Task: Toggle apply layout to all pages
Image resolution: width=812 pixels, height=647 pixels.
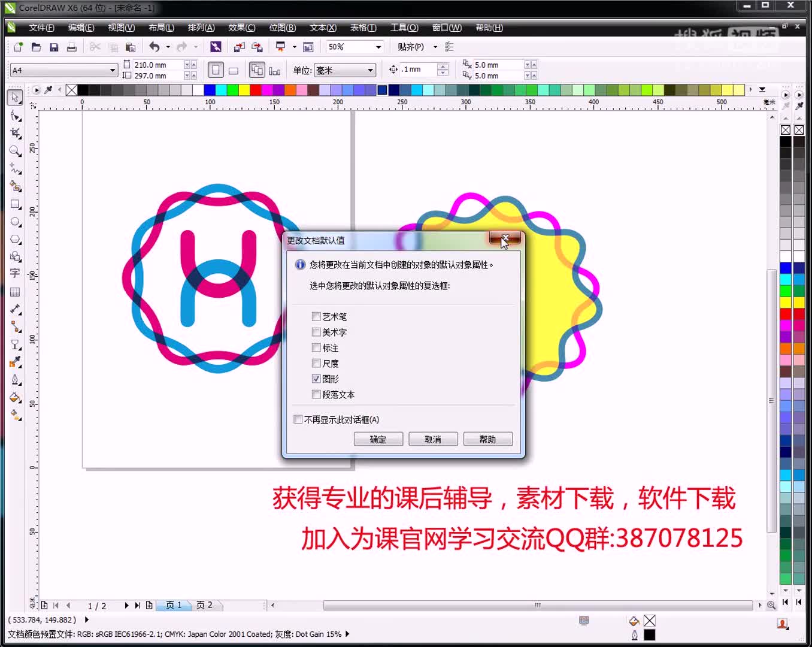Action: (x=257, y=70)
